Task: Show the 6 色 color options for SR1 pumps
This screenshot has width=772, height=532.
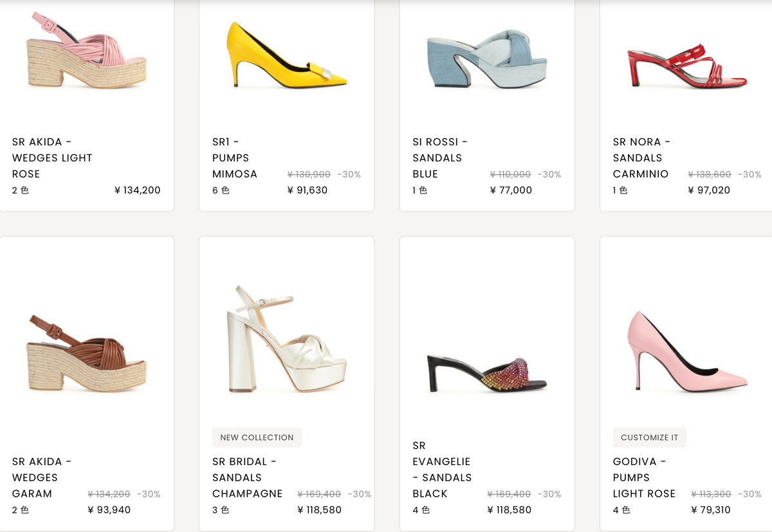Action: tap(221, 190)
